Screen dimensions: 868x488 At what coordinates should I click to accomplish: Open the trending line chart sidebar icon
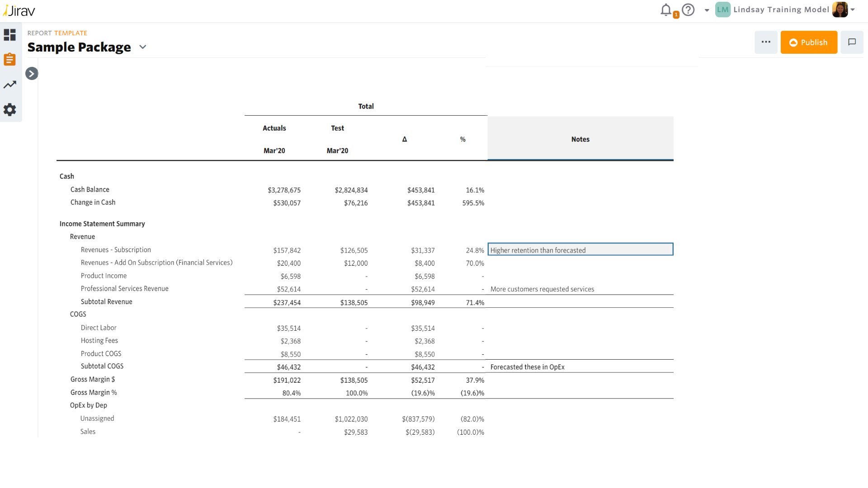tap(10, 84)
